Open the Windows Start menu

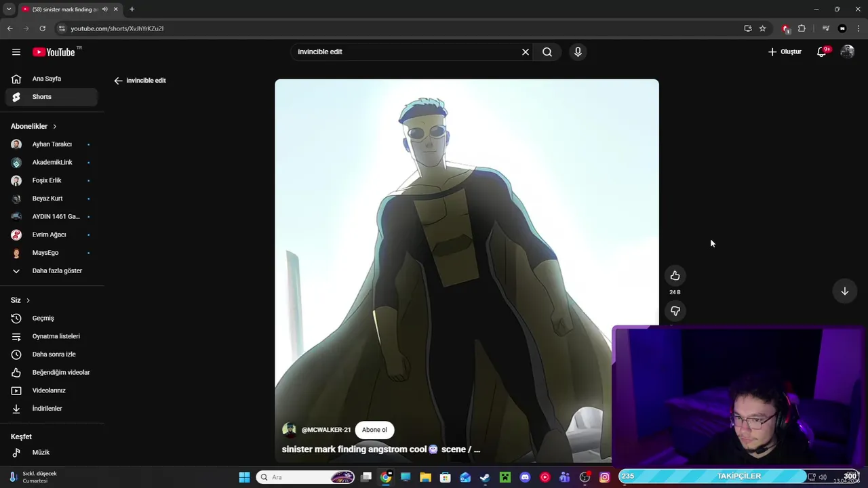[x=244, y=477]
